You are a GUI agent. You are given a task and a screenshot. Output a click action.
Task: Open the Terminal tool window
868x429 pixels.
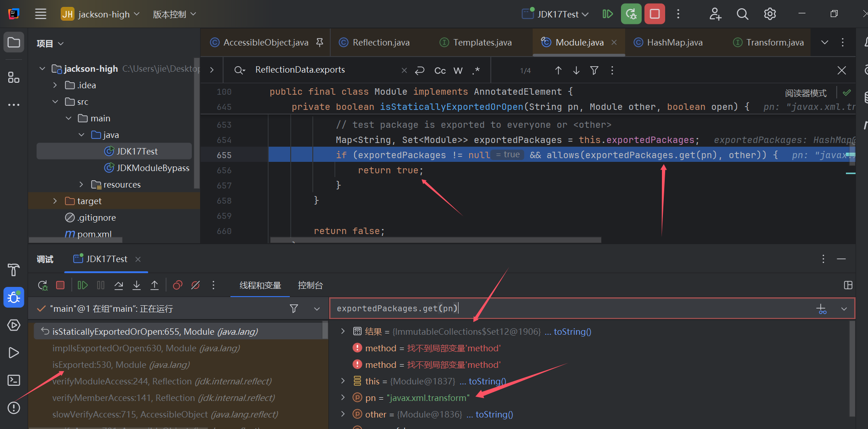14,380
